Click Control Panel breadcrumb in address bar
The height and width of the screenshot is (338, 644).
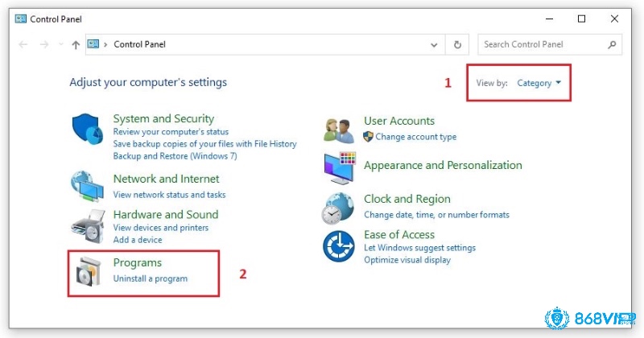[x=140, y=45]
